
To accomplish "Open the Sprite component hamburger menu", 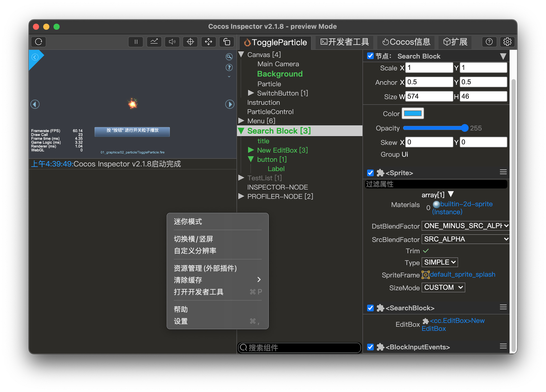I will 503,172.
